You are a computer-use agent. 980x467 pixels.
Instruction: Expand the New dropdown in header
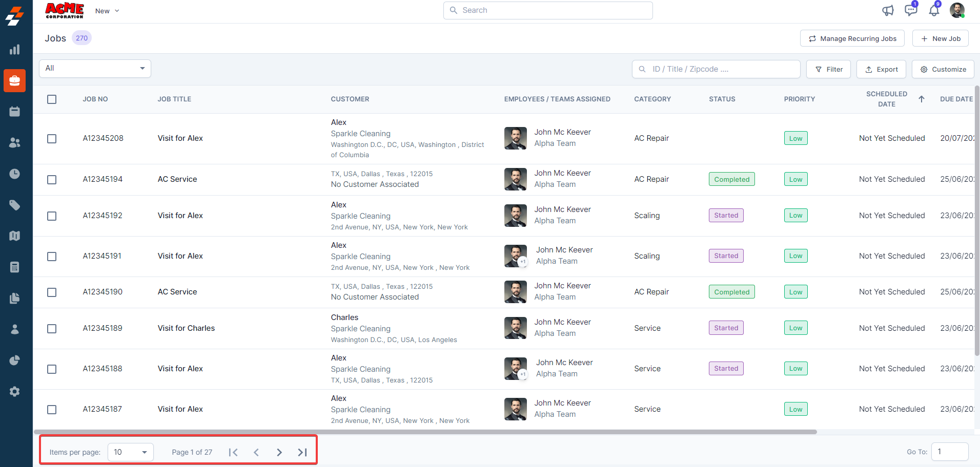point(107,11)
